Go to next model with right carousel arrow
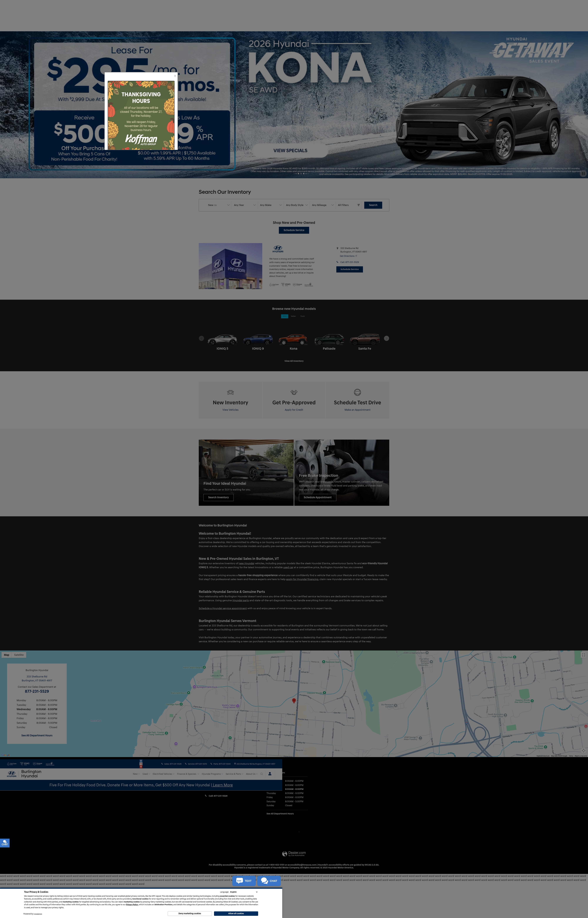The width and height of the screenshot is (588, 918). 386,338
